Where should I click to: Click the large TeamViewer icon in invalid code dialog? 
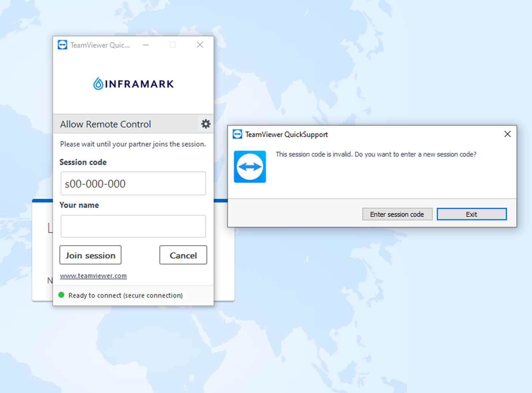[250, 167]
